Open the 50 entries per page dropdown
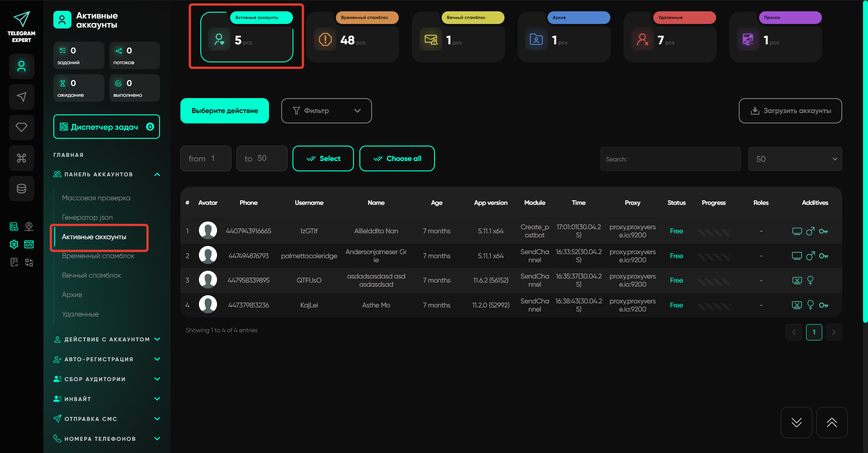The width and height of the screenshot is (868, 453). tap(794, 159)
